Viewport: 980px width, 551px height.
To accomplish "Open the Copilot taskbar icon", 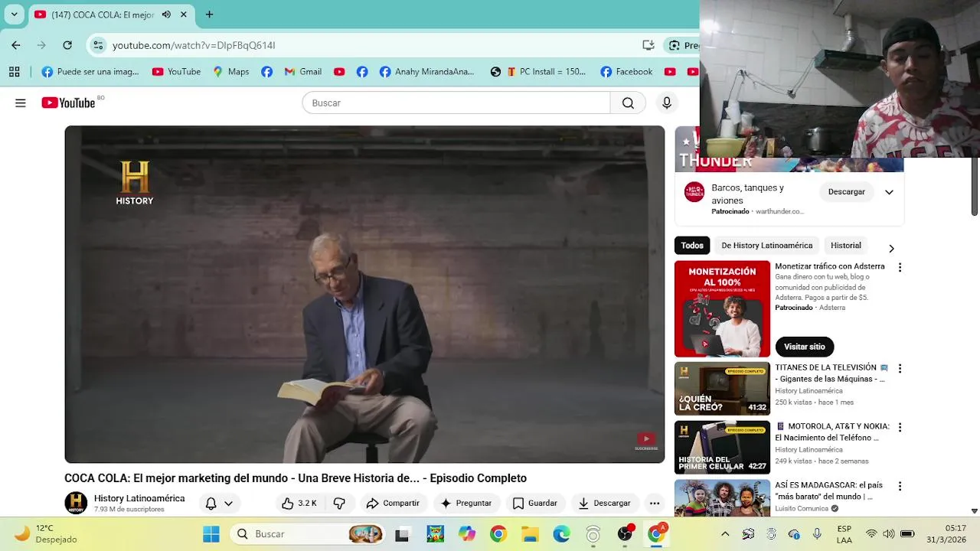I will pyautogui.click(x=466, y=533).
